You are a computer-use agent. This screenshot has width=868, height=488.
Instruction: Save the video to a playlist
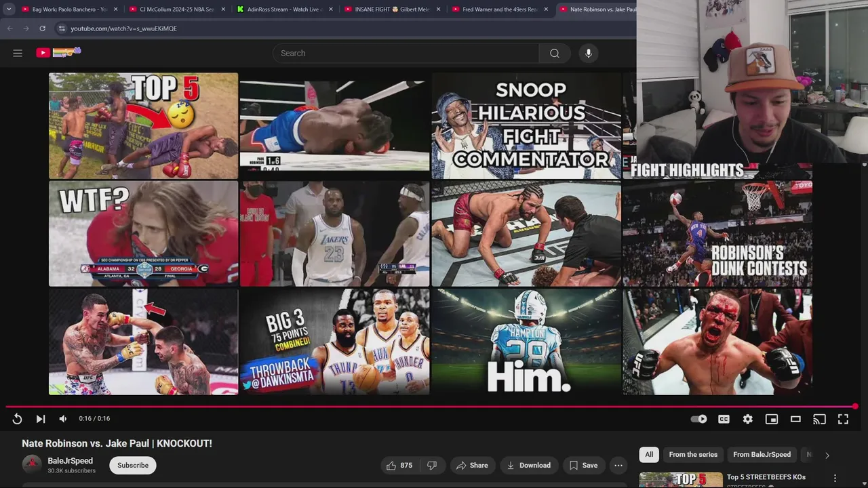coord(583,465)
